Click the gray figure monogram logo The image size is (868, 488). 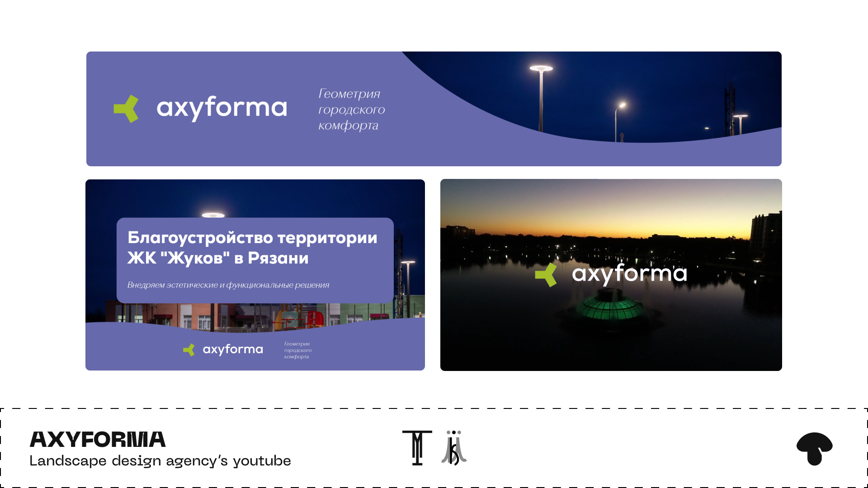(x=454, y=448)
